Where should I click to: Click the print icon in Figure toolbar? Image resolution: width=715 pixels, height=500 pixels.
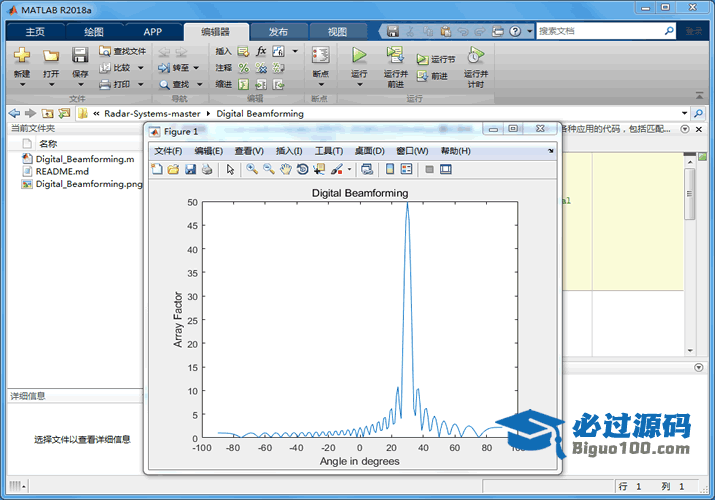pyautogui.click(x=207, y=170)
